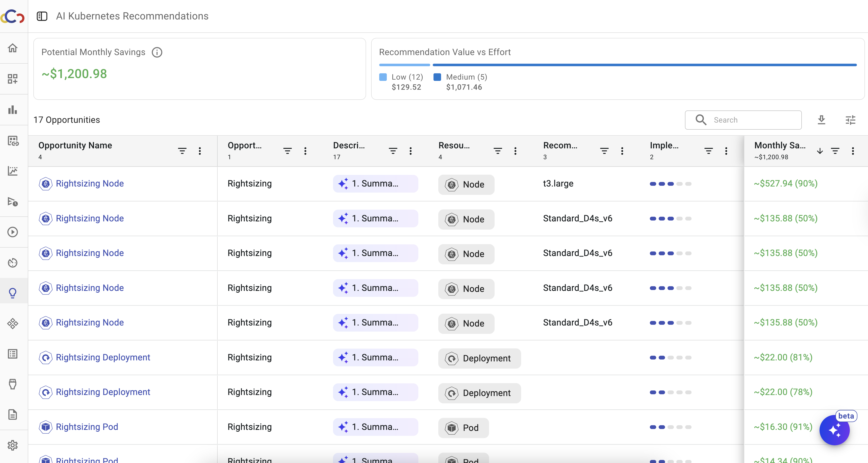Click the Medium (5) legend color swatch
The width and height of the screenshot is (868, 463).
(437, 77)
